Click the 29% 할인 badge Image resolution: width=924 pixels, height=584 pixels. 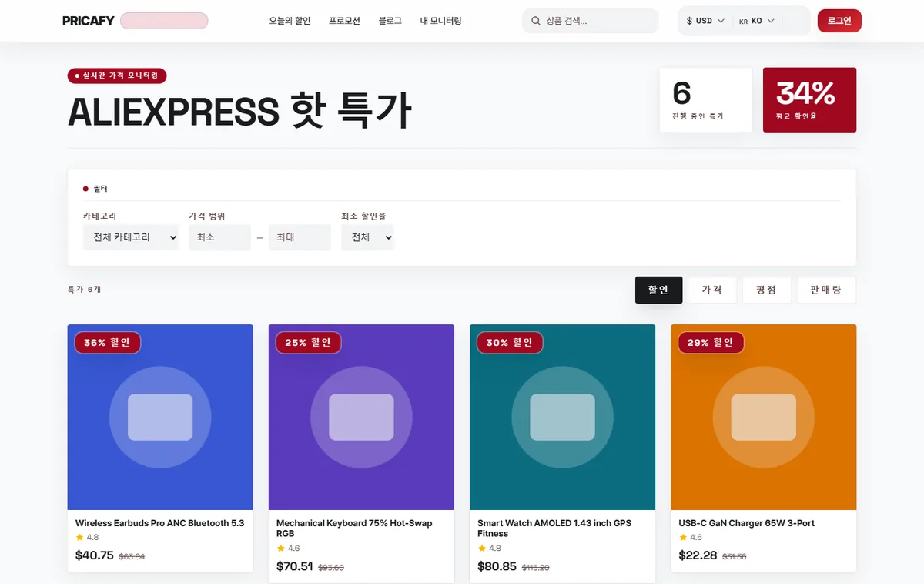(x=711, y=343)
